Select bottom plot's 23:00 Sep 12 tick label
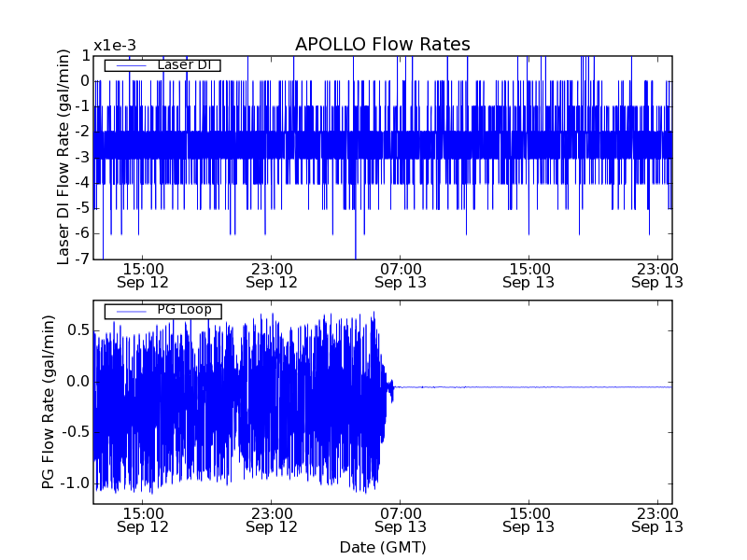 271,520
